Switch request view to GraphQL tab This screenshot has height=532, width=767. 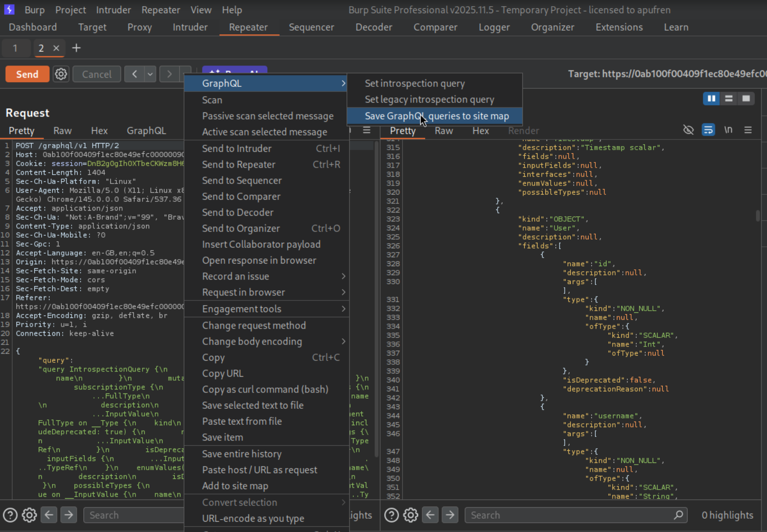coord(146,131)
